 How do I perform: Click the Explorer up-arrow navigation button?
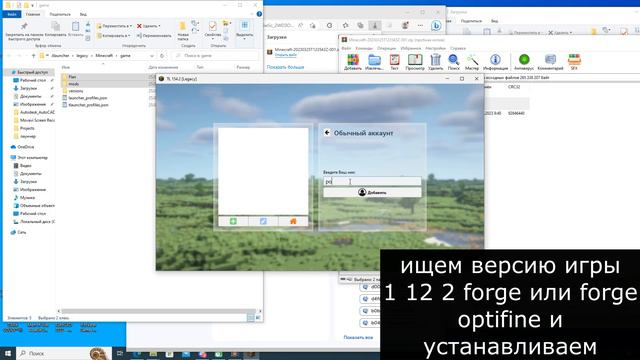tap(33, 56)
